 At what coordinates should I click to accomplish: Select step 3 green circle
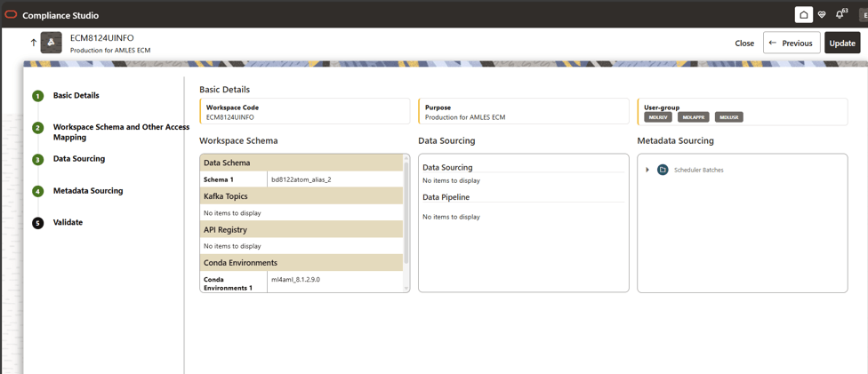(x=37, y=160)
